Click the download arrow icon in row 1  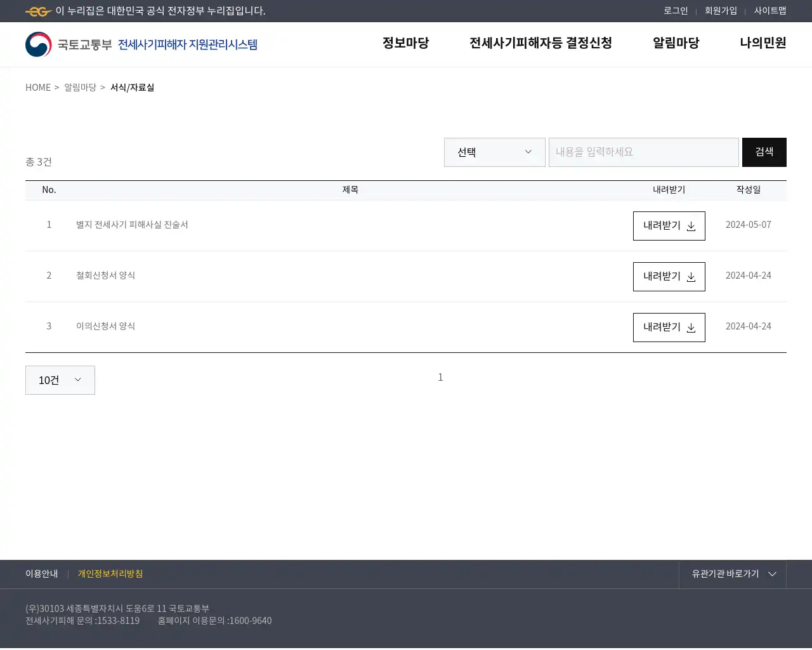coord(691,227)
